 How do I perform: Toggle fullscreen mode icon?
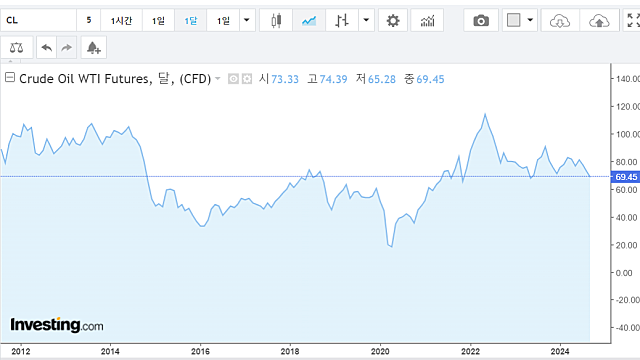coord(632,20)
